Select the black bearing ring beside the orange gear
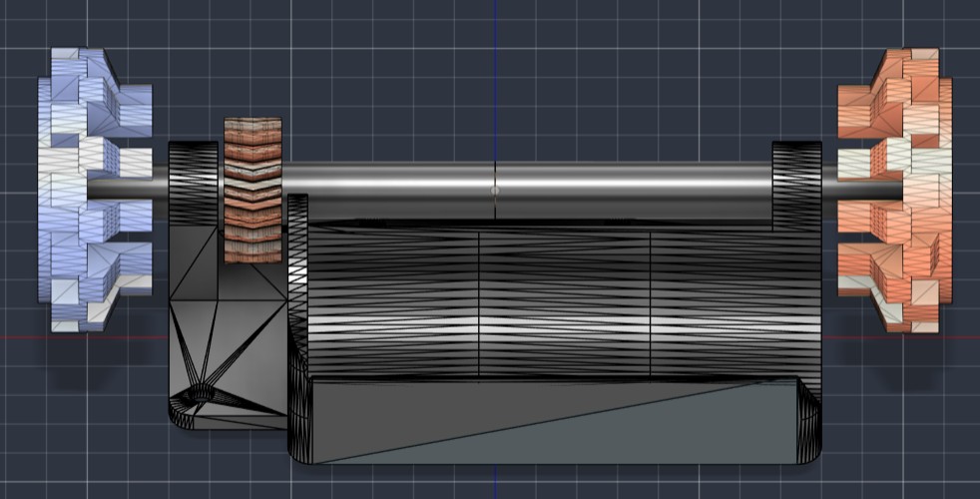This screenshot has width=980, height=499. [x=797, y=185]
